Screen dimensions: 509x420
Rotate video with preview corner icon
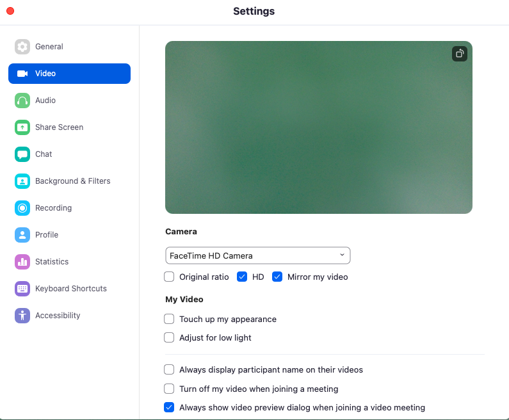(460, 54)
